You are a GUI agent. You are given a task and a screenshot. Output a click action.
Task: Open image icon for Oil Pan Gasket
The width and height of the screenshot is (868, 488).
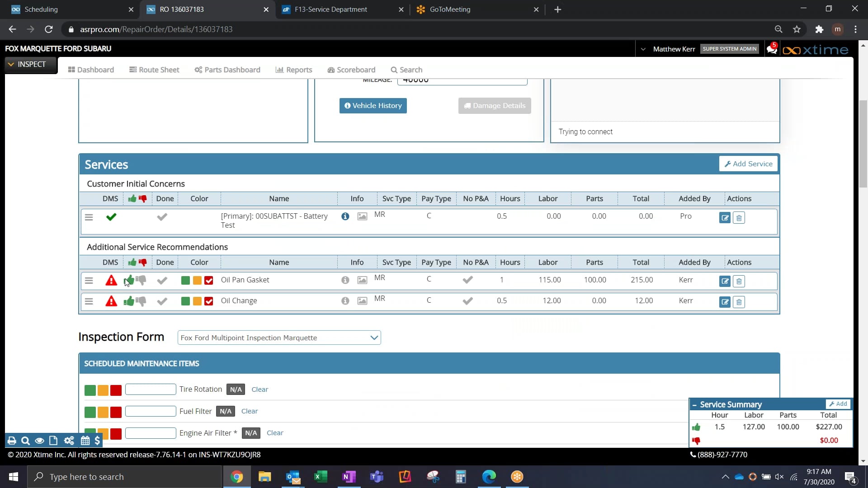362,280
